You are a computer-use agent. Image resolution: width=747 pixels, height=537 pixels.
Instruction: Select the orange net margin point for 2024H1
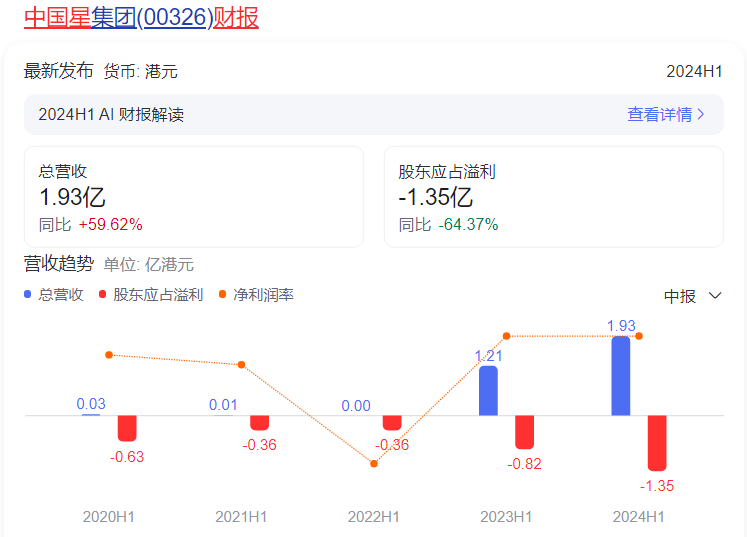pyautogui.click(x=639, y=336)
